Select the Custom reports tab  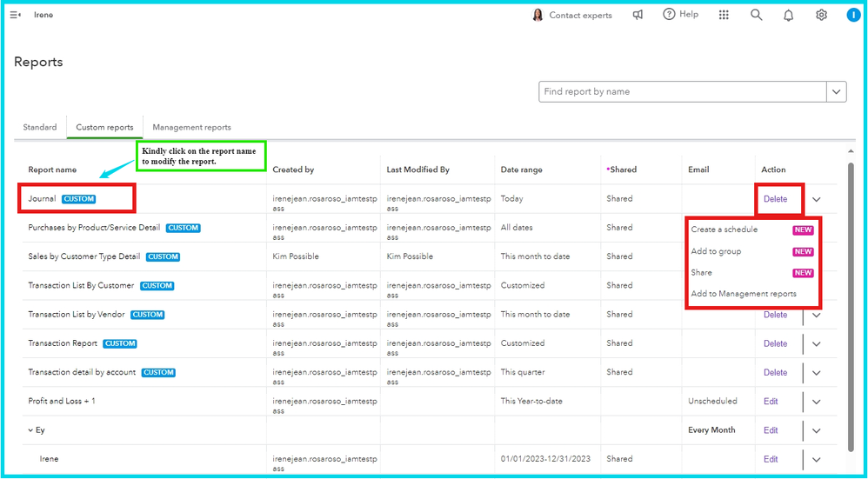(x=104, y=127)
